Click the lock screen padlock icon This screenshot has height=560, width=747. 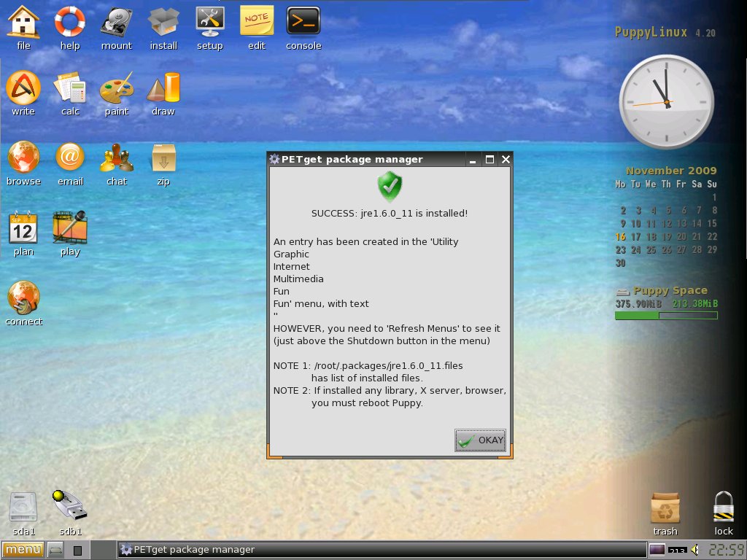click(x=723, y=507)
